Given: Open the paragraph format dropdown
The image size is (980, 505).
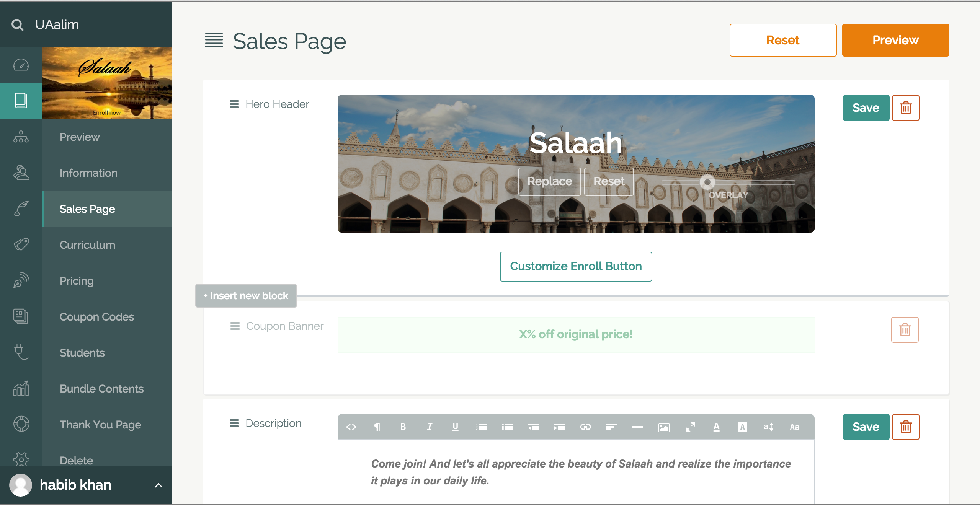Looking at the screenshot, I should coord(377,427).
